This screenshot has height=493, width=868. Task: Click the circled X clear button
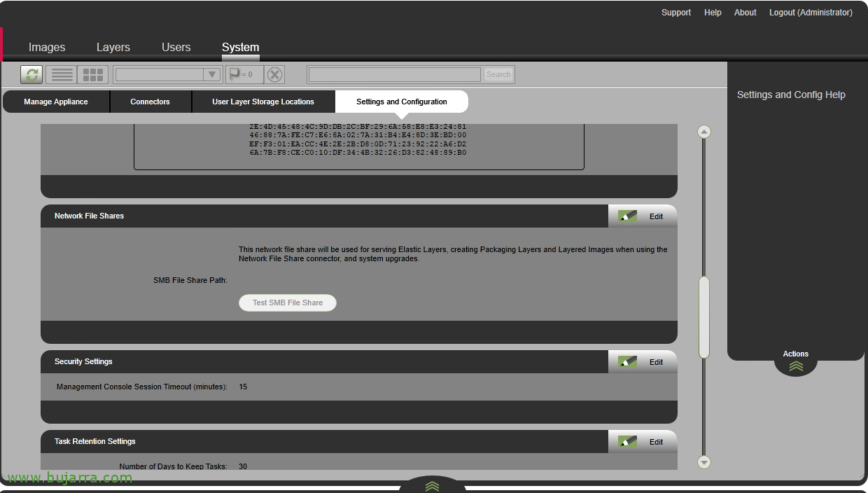pos(275,74)
